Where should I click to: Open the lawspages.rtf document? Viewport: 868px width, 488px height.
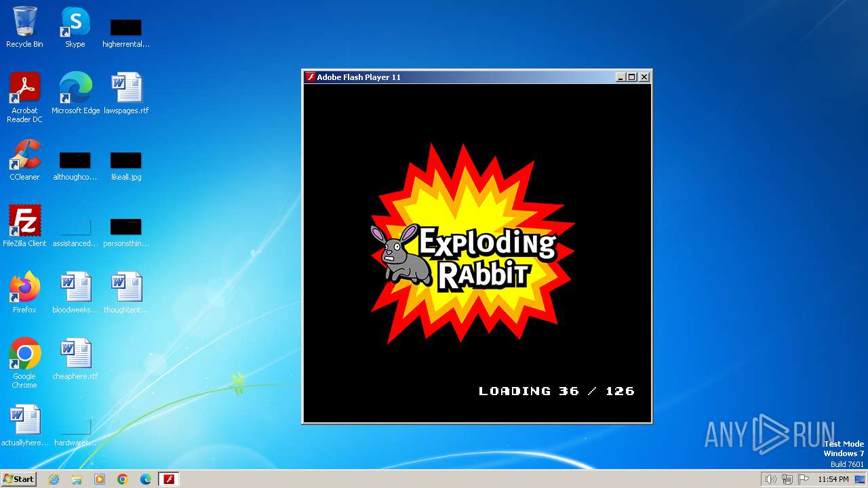coord(126,93)
